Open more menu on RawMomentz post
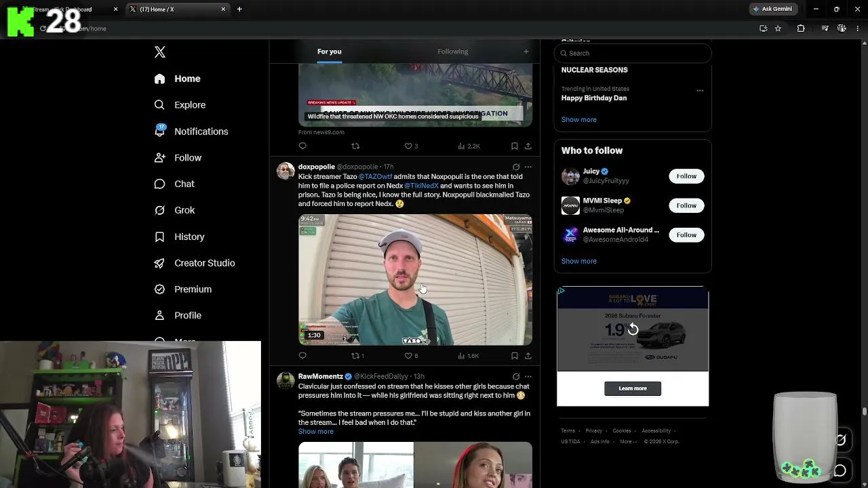This screenshot has height=488, width=868. tap(528, 376)
